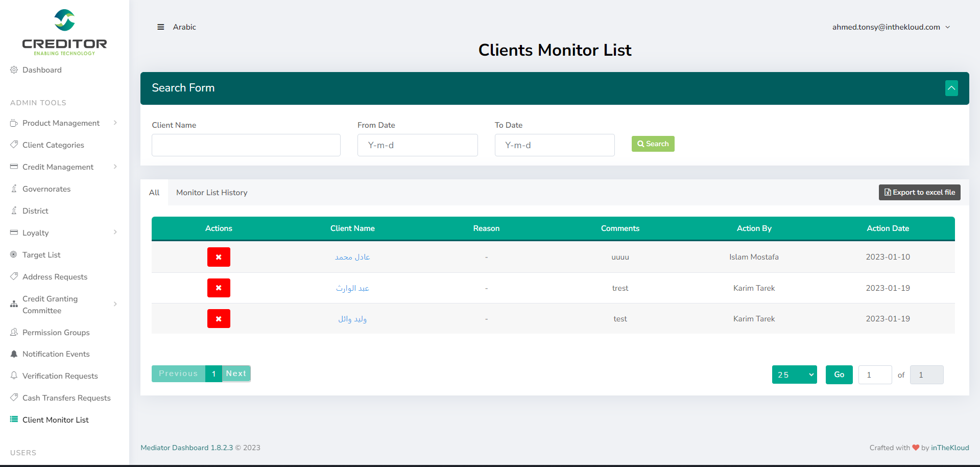Viewport: 980px width, 467px height.
Task: Switch language via the Arabic link
Action: coord(184,27)
